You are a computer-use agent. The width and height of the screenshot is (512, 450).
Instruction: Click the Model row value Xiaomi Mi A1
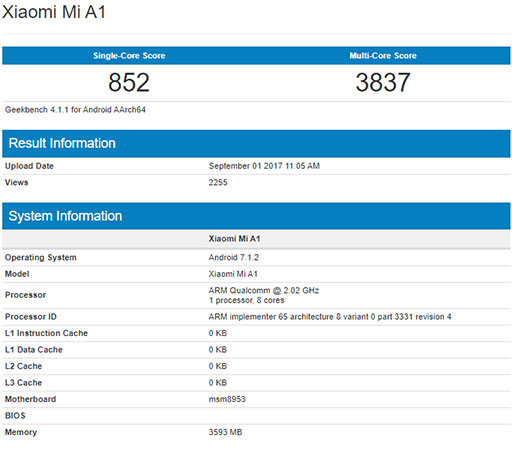[x=233, y=274]
